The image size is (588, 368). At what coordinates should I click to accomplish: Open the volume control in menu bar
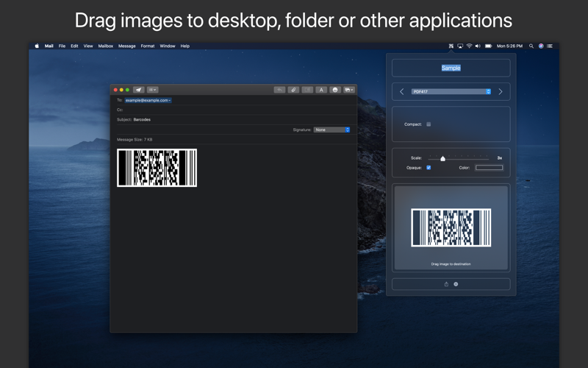(x=478, y=46)
